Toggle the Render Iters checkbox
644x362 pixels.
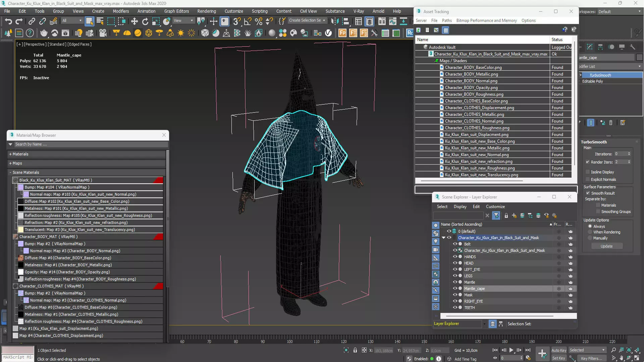click(x=588, y=162)
